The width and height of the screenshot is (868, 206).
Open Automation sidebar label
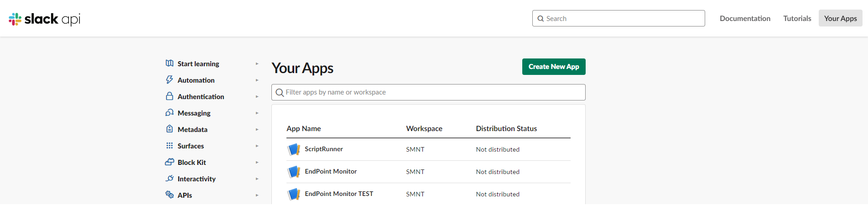pyautogui.click(x=196, y=80)
